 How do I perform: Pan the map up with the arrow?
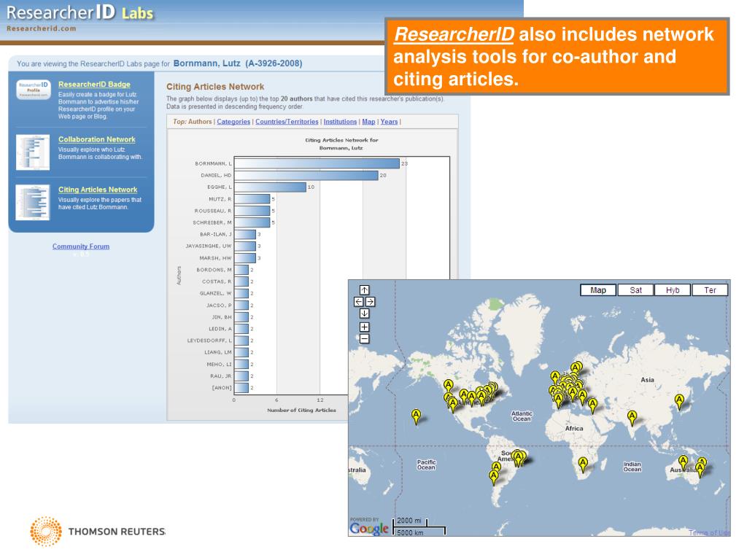click(x=364, y=290)
